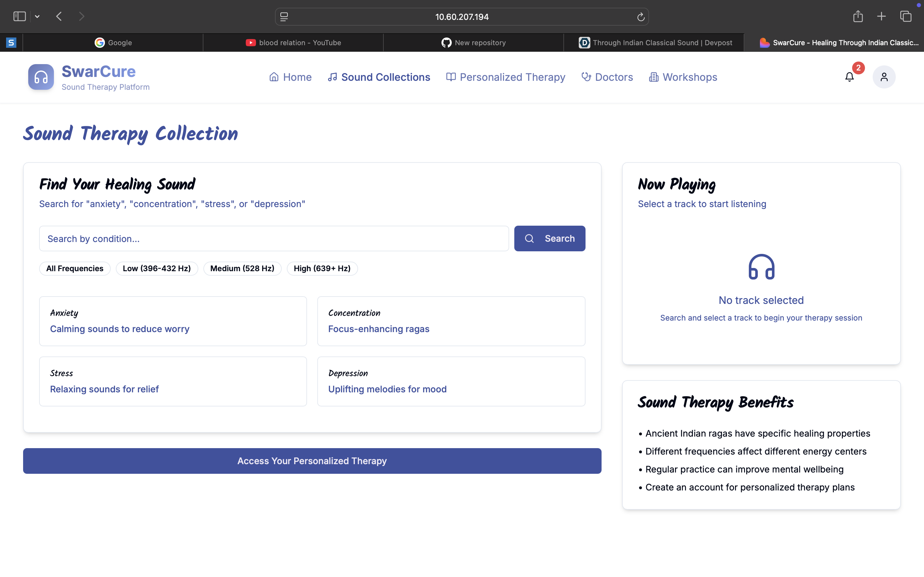924x577 pixels.
Task: Toggle the browser sidebar icon
Action: coord(20,16)
